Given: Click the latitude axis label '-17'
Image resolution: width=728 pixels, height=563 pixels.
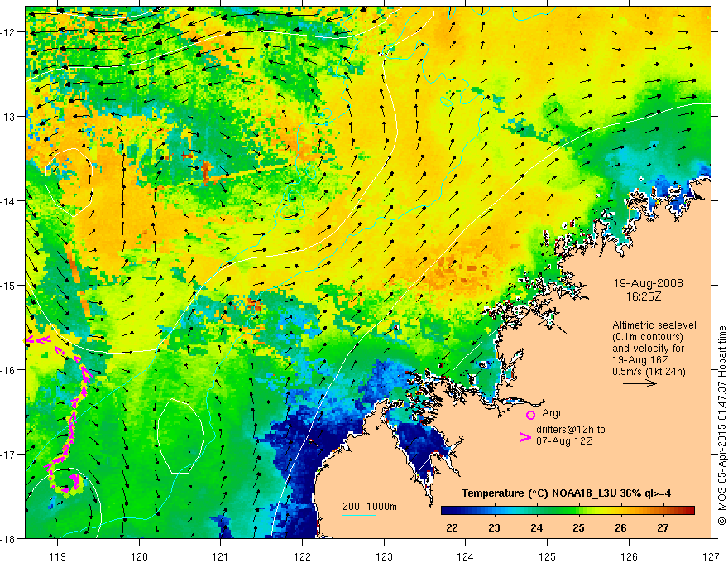Looking at the screenshot, I should [x=9, y=454].
